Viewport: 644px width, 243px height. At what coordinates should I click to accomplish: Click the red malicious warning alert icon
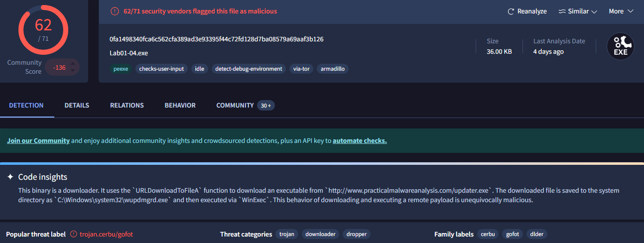(115, 11)
